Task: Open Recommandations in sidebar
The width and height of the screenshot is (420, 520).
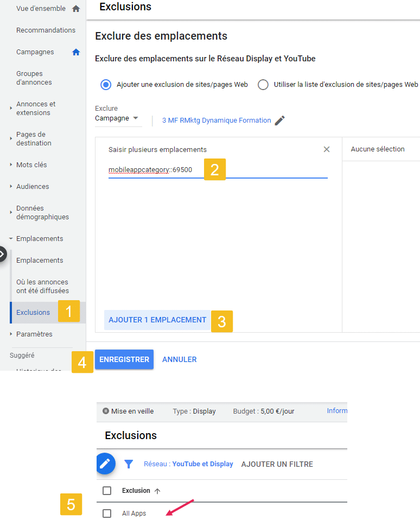Action: [46, 30]
